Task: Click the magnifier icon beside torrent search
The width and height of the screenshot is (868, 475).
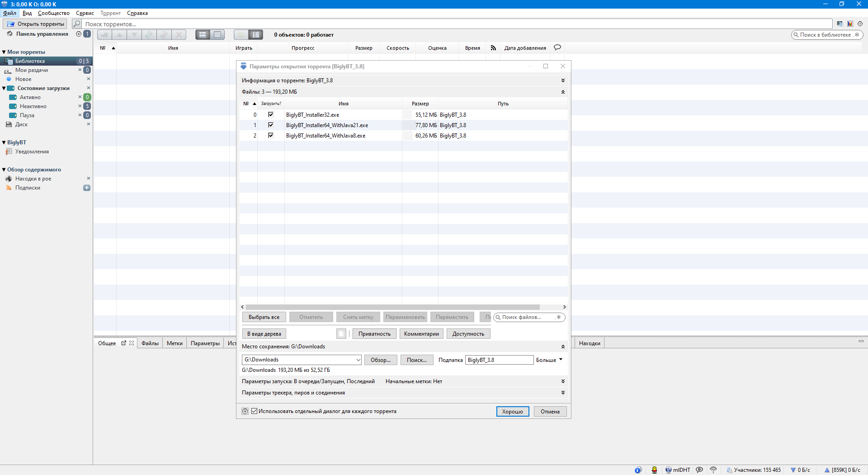Action: [x=77, y=24]
